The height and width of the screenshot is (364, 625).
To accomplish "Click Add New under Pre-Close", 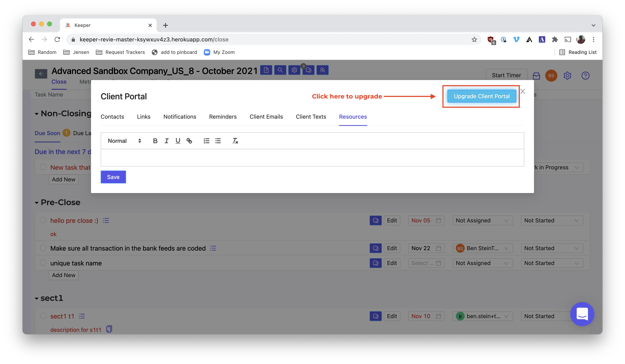I will 63,275.
